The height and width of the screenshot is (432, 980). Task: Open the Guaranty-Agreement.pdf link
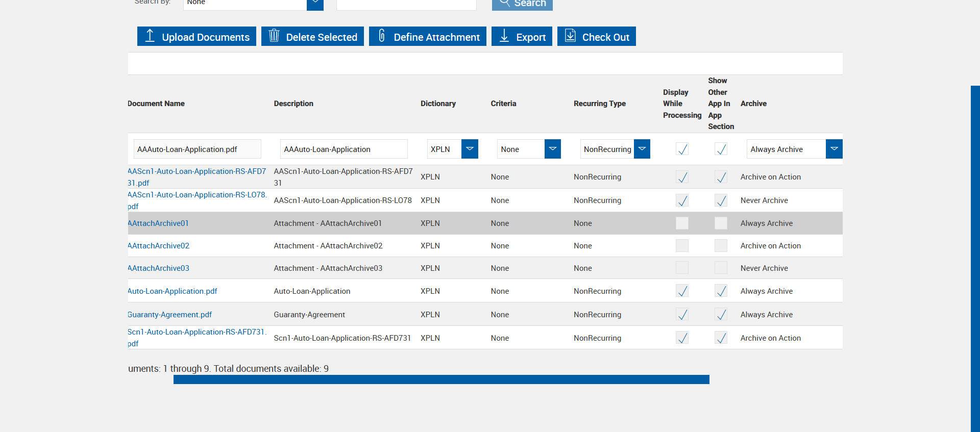click(170, 315)
